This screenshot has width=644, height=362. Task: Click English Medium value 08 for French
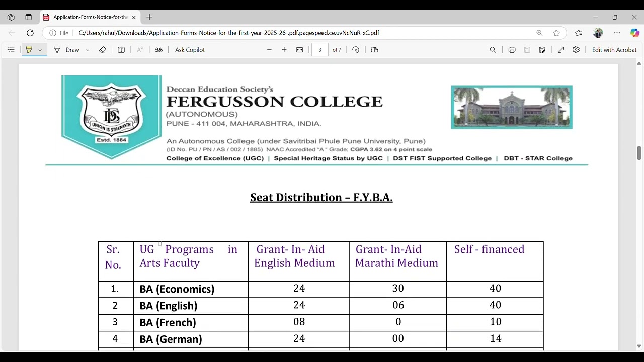click(299, 322)
